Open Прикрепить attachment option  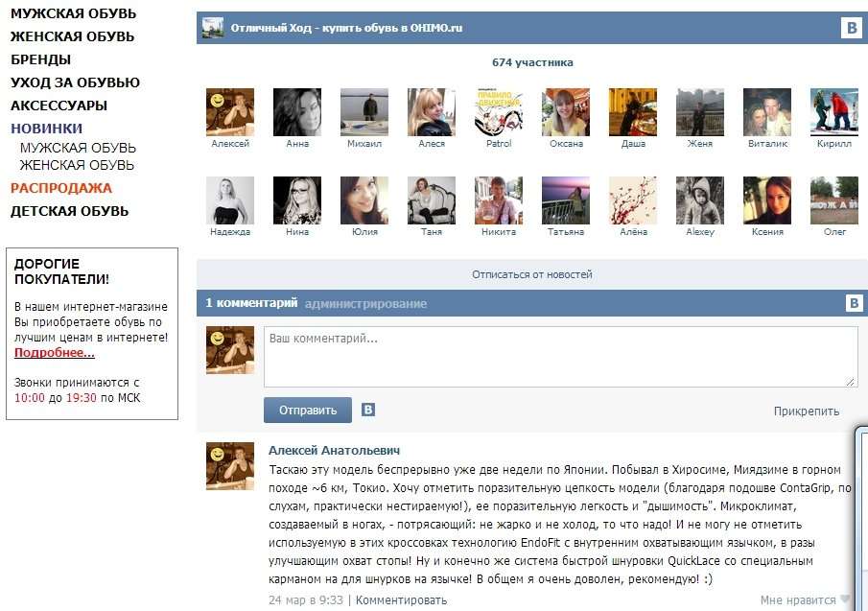(807, 411)
